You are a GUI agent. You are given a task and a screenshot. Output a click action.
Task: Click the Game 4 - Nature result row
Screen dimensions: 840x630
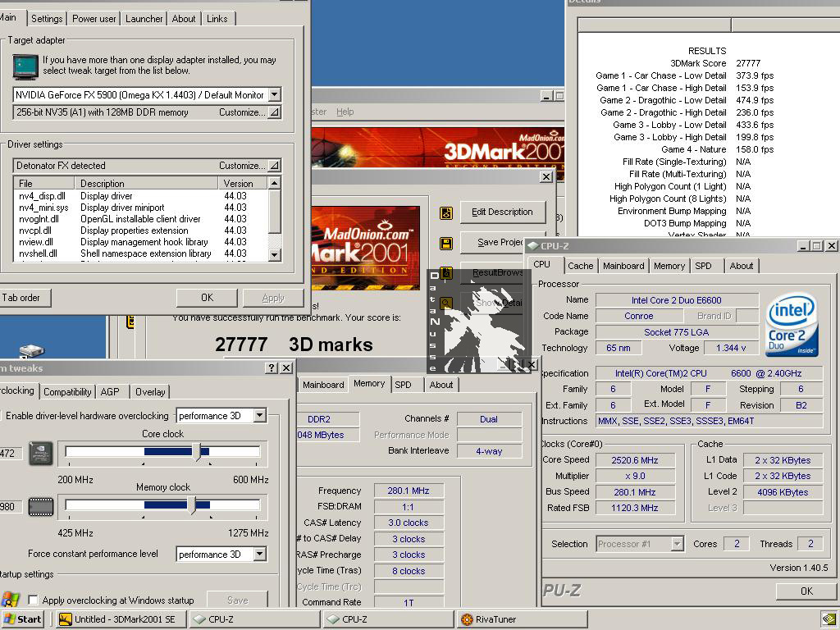(x=717, y=149)
